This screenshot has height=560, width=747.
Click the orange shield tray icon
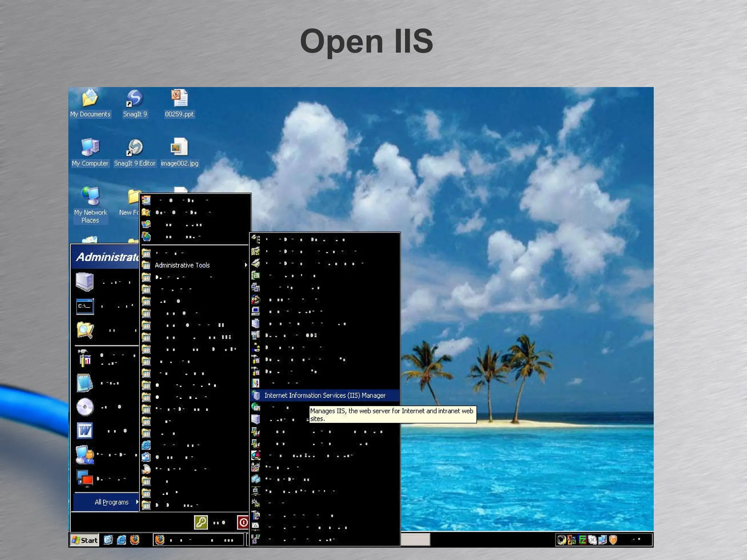pos(613,540)
